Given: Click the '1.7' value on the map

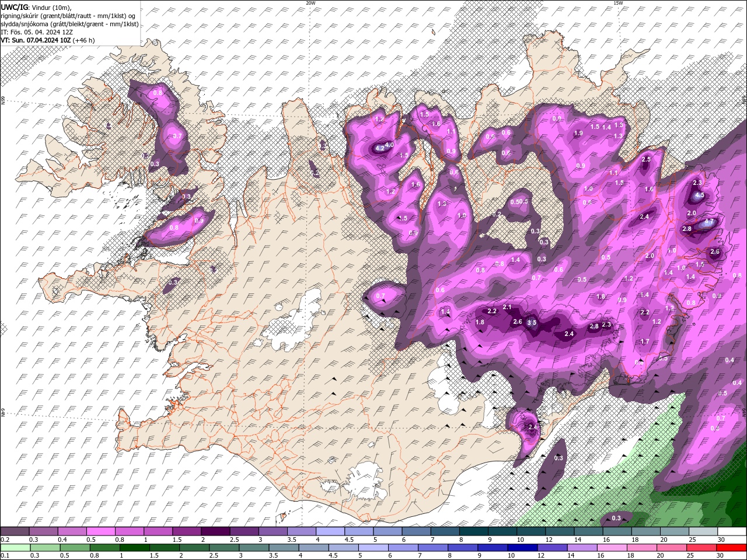Looking at the screenshot, I should (x=645, y=342).
